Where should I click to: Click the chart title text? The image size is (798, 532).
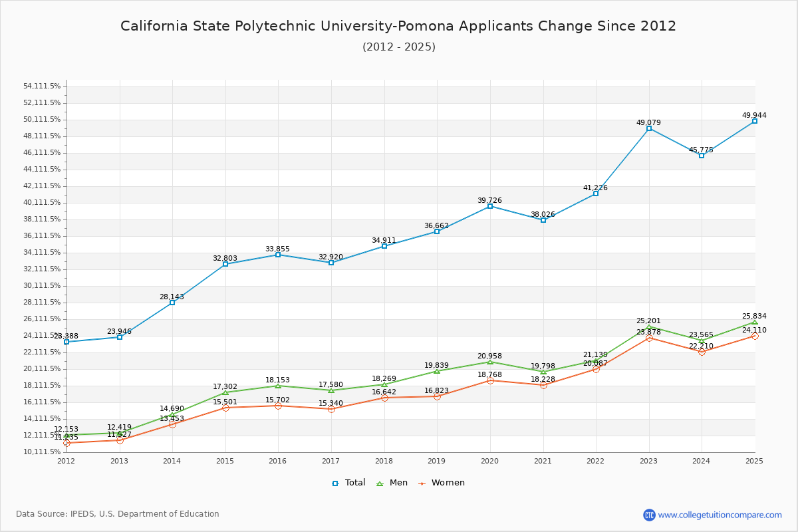[x=398, y=26]
